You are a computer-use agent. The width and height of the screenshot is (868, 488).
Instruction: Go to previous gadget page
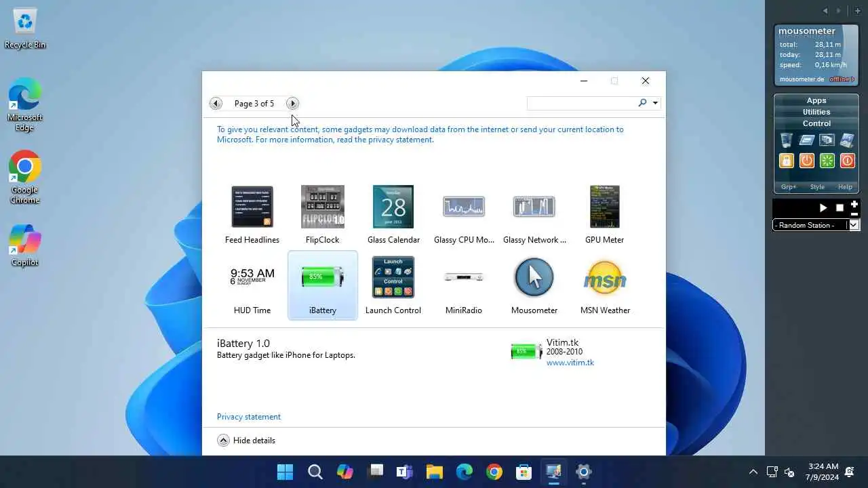pyautogui.click(x=216, y=104)
